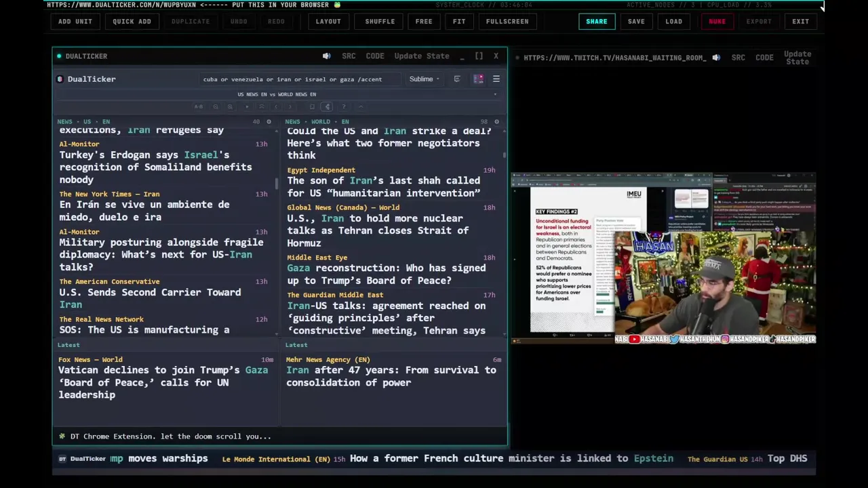Click the play icon in ticker toolbar
This screenshot has width=868, height=488.
pyautogui.click(x=247, y=106)
